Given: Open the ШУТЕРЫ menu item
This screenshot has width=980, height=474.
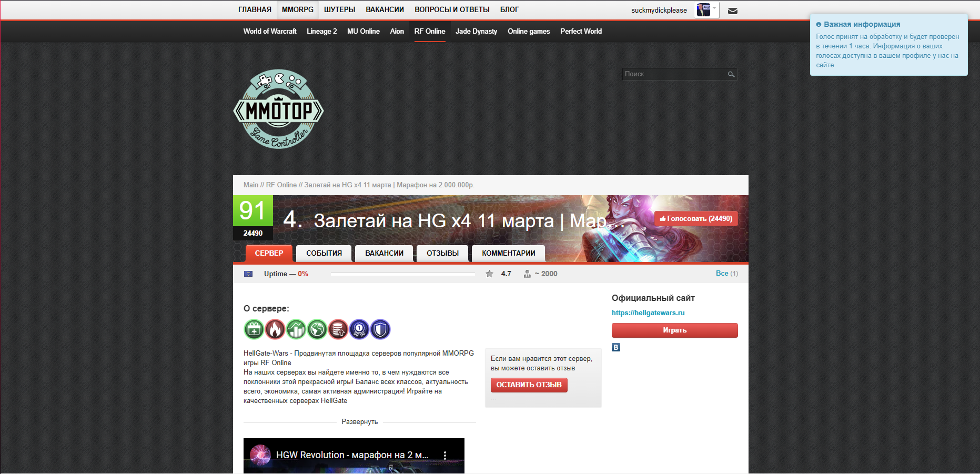Looking at the screenshot, I should click(339, 9).
